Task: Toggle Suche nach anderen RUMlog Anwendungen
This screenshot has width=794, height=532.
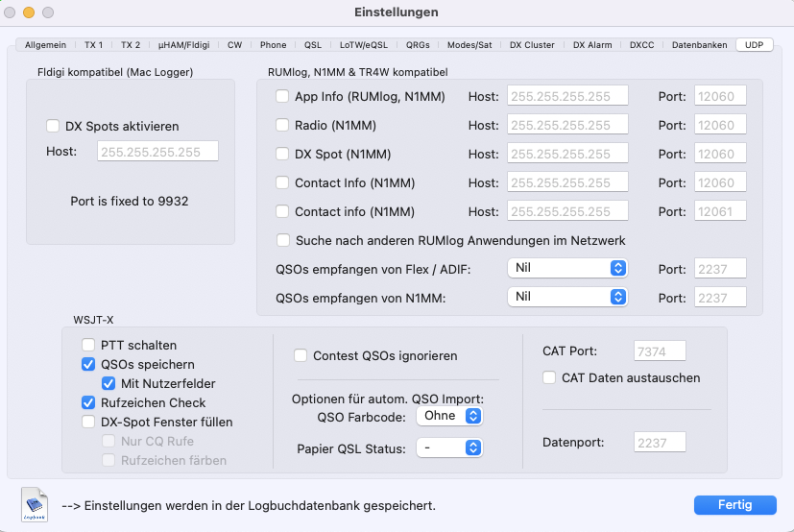Action: (282, 240)
